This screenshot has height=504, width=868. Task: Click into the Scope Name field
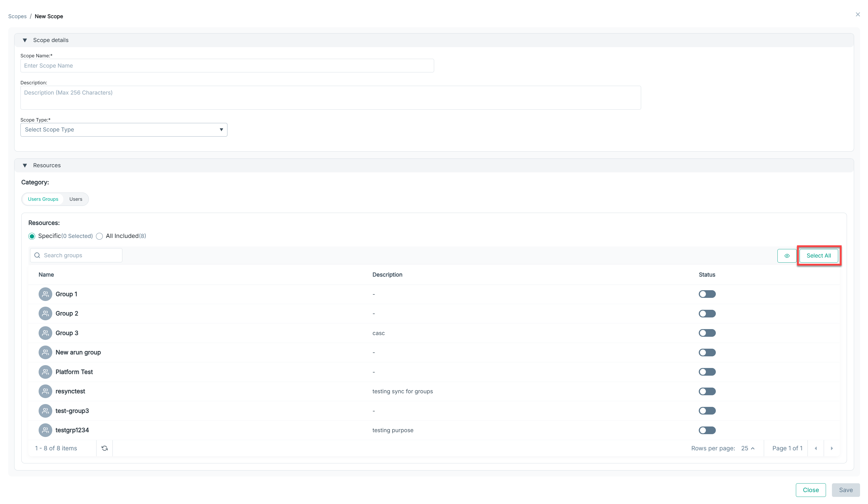pyautogui.click(x=227, y=66)
